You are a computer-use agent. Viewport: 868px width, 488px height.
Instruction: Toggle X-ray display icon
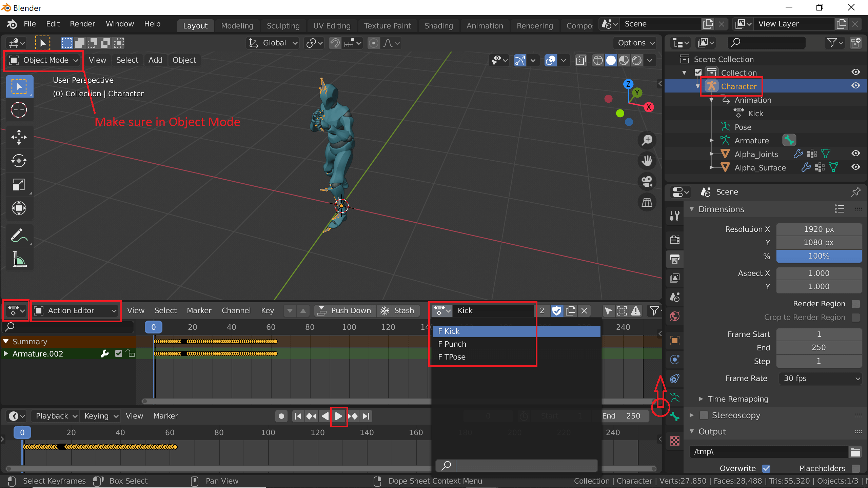(581, 60)
